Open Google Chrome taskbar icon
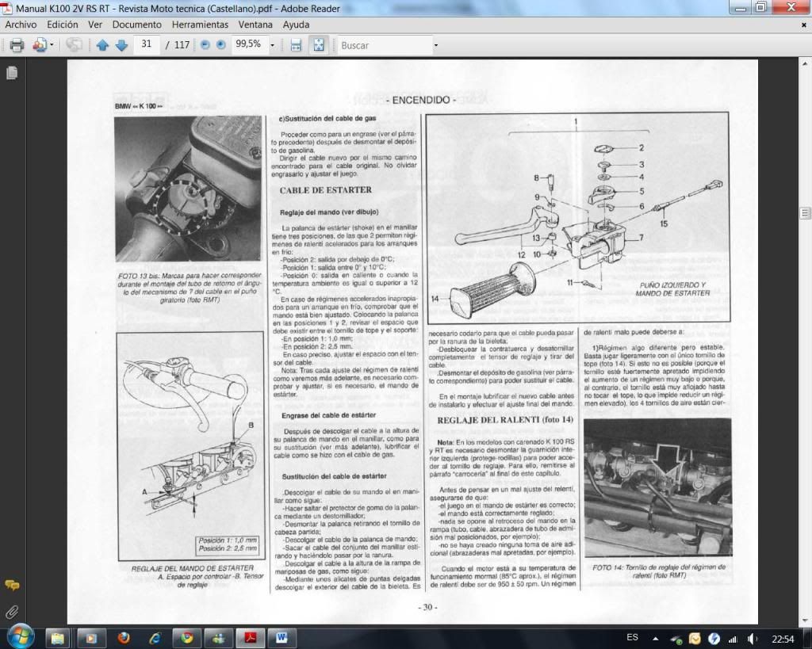Screen dimensions: 812x649 pos(187,638)
